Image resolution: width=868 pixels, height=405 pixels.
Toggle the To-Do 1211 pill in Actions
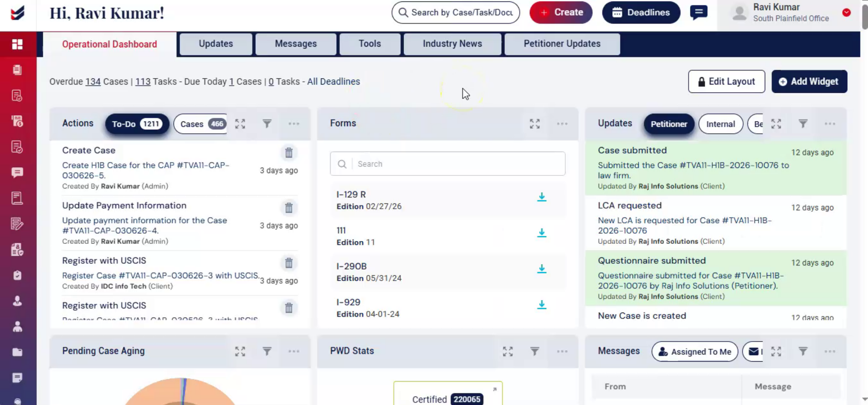[x=137, y=124]
